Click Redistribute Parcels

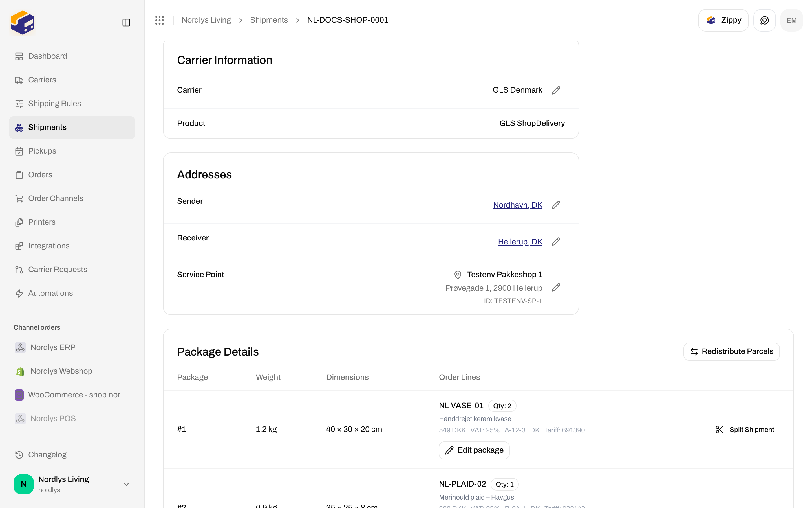coord(731,351)
